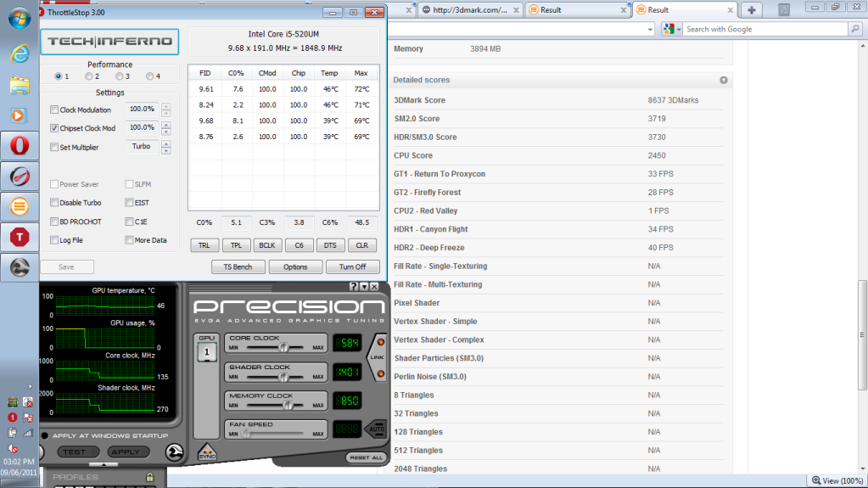The width and height of the screenshot is (868, 488).
Task: Turn on Log File checkbox
Action: [x=54, y=240]
